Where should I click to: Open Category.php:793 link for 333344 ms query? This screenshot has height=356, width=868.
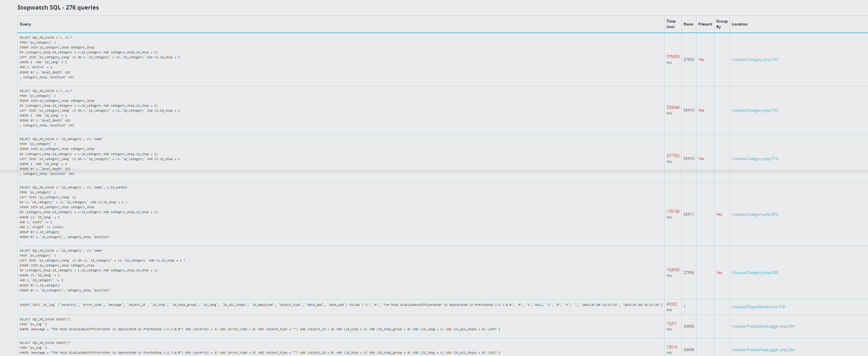click(754, 110)
